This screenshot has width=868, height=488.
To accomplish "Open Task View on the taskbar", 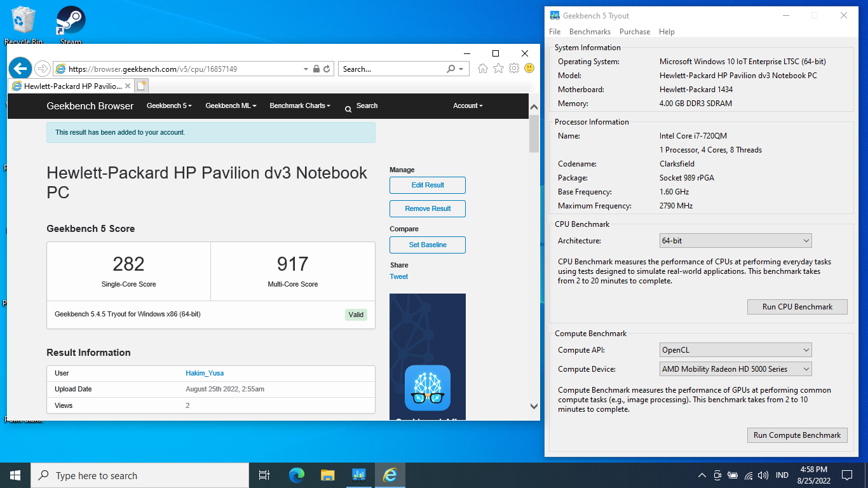I will 264,475.
